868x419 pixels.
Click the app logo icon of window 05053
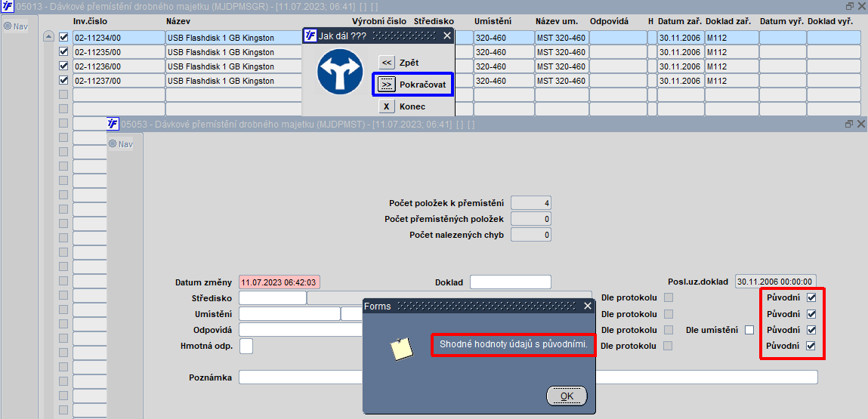click(113, 124)
